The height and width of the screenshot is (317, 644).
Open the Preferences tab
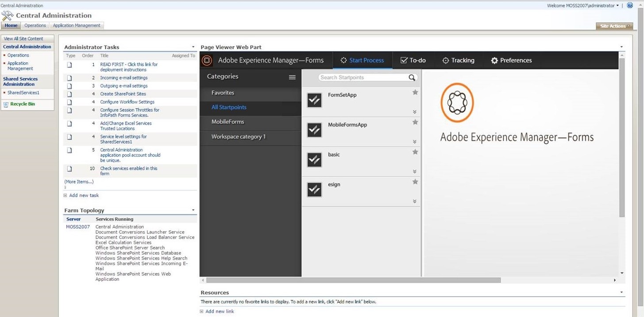pyautogui.click(x=511, y=61)
